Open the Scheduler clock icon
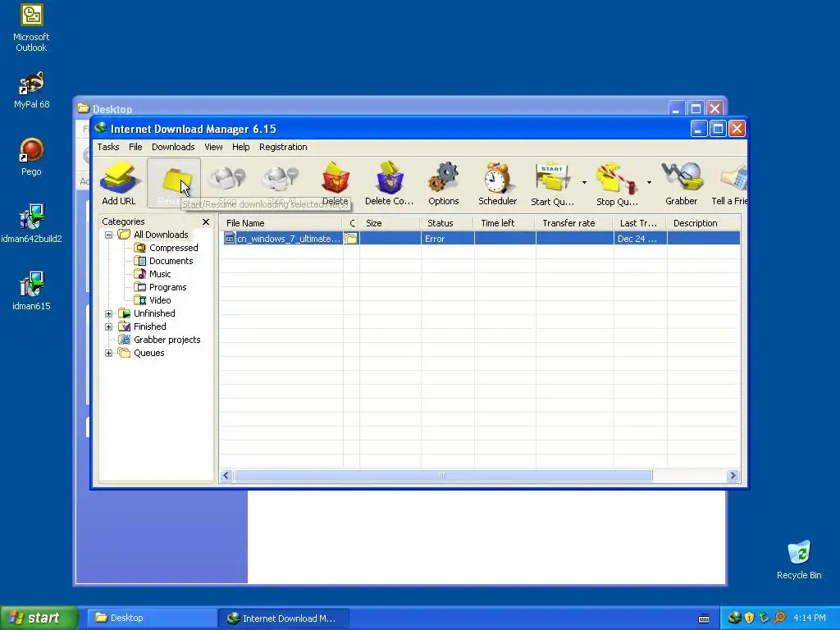 coord(498,183)
